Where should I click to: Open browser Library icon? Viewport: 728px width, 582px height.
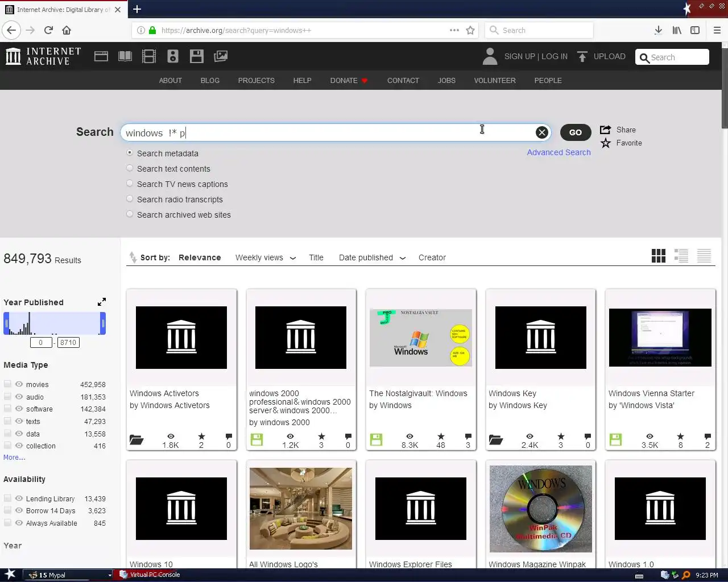677,30
